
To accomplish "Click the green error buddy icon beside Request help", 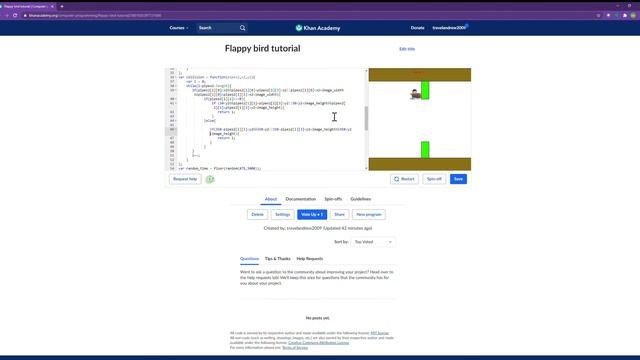I will (x=210, y=179).
